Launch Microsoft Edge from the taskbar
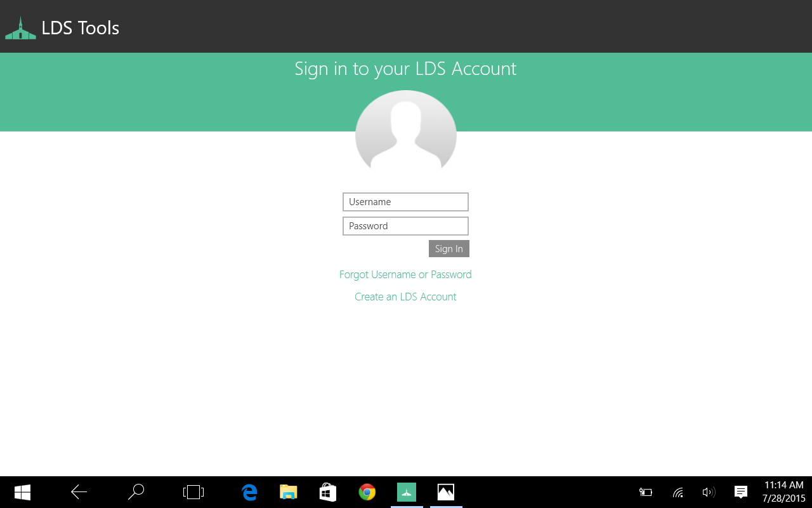The image size is (812, 508). click(249, 491)
